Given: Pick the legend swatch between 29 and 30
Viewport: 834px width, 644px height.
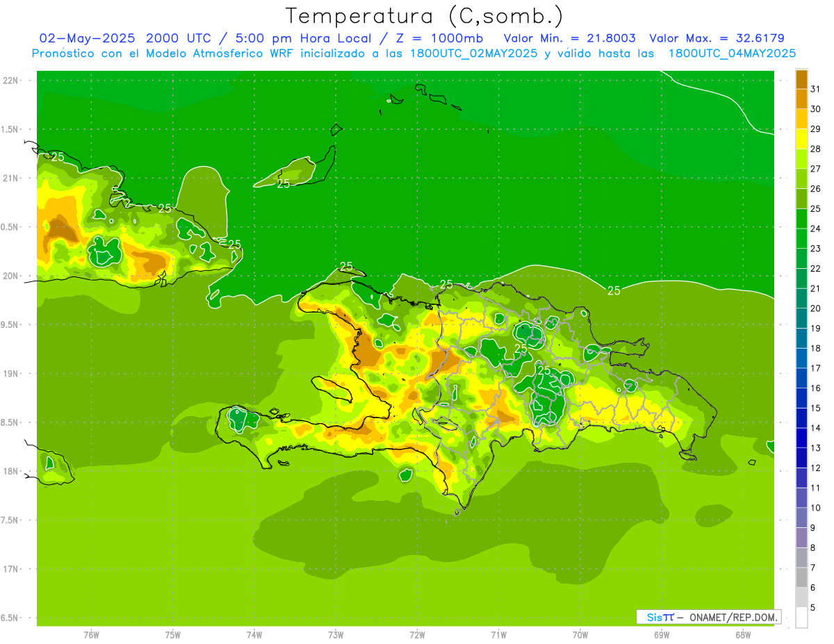Looking at the screenshot, I should tap(801, 119).
